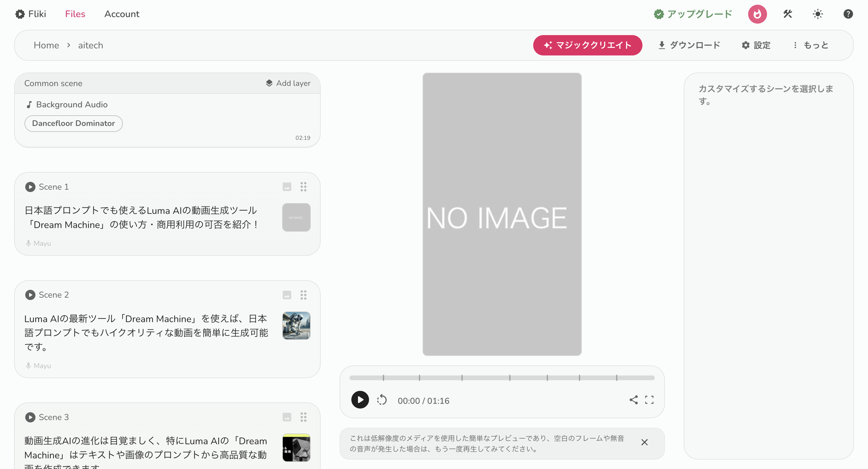Click the Scene 1 image layer icon

click(x=287, y=187)
